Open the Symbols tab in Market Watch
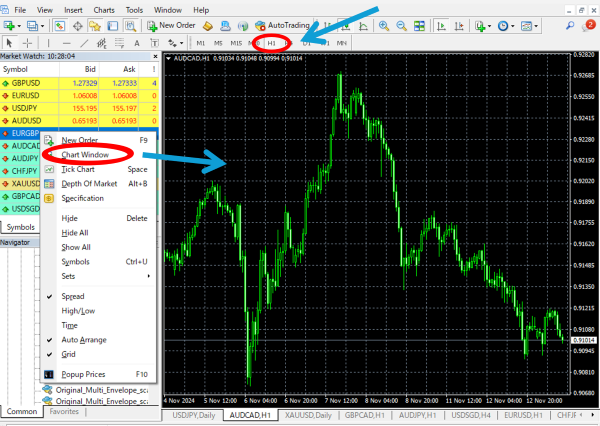Screen dimensions: 600x426 [x=21, y=227]
